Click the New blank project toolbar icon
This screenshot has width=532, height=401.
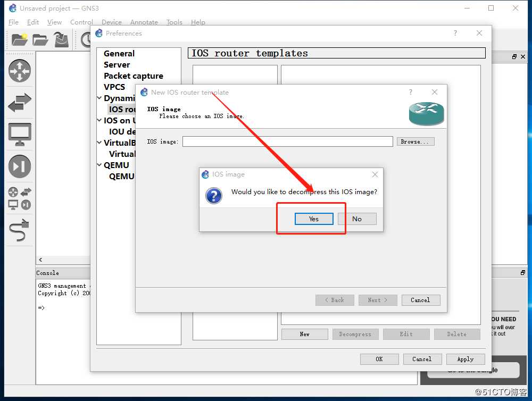pyautogui.click(x=19, y=39)
